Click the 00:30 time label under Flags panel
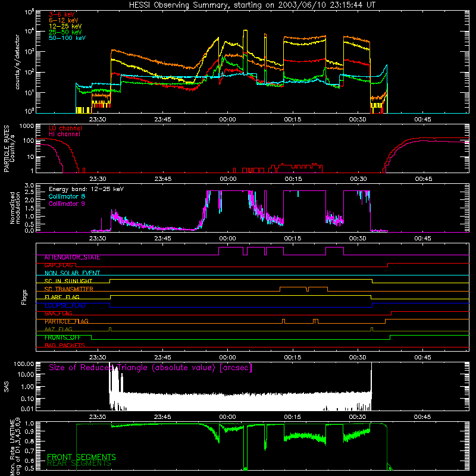476x476 pixels. pos(358,358)
